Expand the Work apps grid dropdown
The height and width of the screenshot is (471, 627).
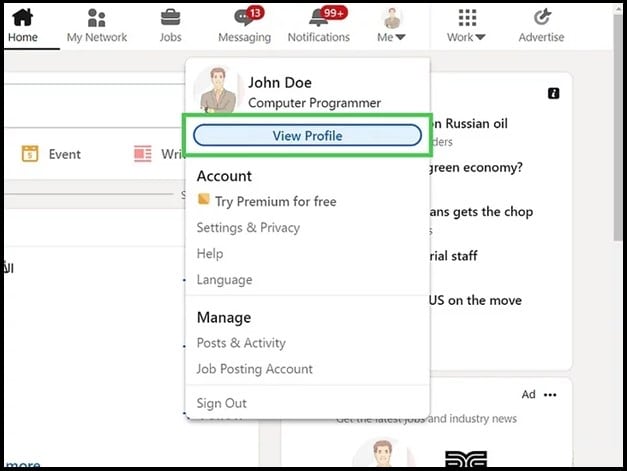466,26
